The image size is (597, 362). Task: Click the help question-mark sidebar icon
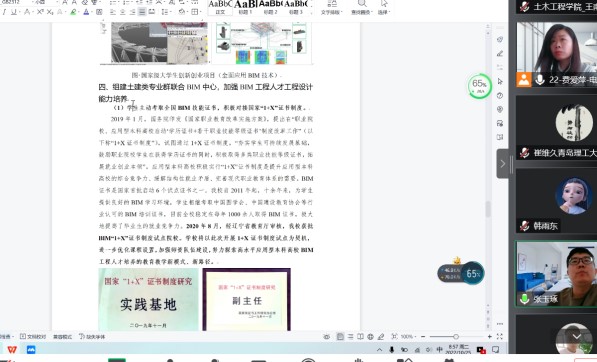(500, 96)
